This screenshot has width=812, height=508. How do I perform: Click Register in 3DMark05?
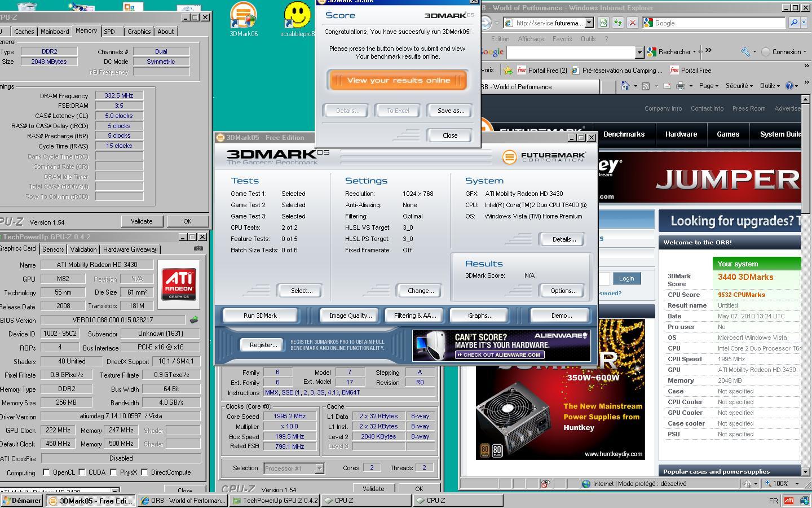coord(263,345)
